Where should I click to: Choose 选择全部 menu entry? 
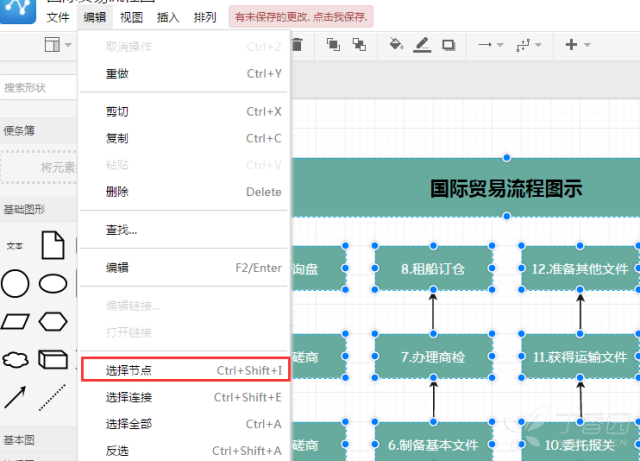coord(184,424)
